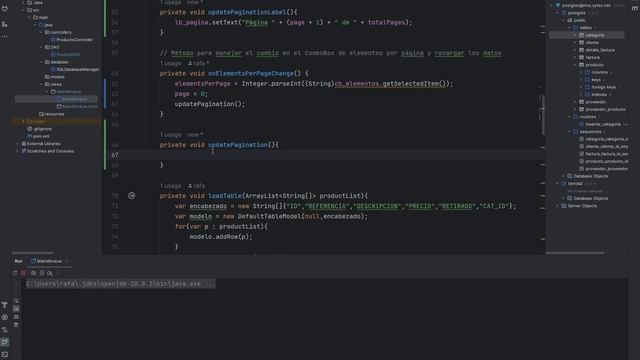Click the Run panel label
640x360 pixels.
[19, 261]
